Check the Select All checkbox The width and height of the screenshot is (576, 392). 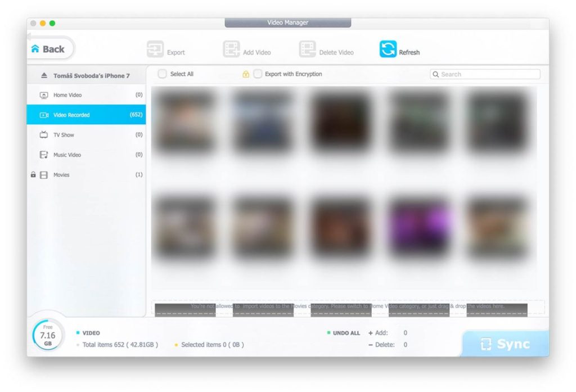click(162, 74)
